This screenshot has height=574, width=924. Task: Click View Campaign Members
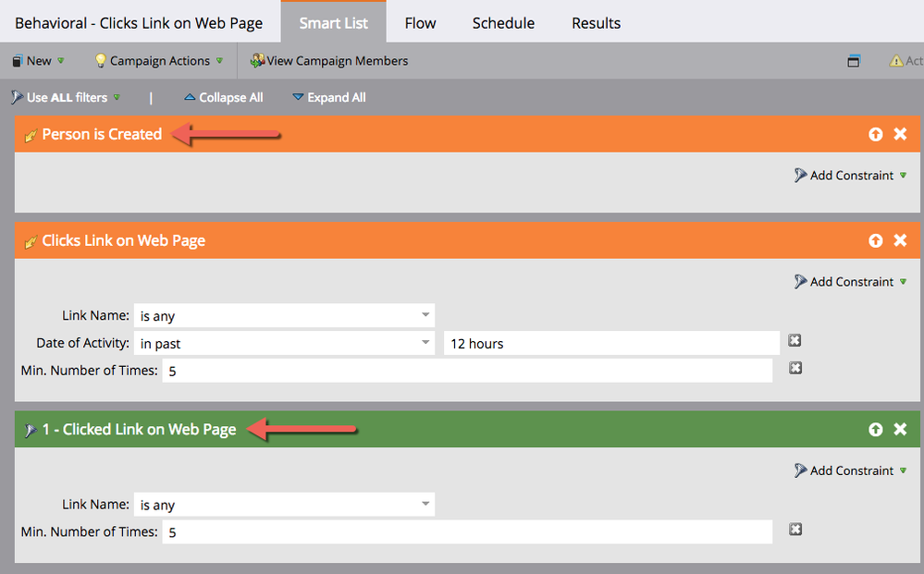329,61
